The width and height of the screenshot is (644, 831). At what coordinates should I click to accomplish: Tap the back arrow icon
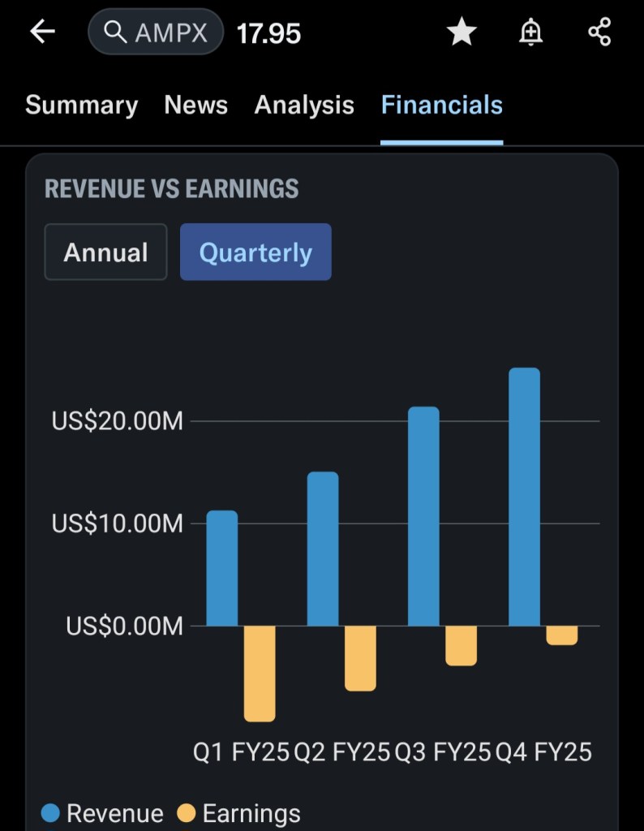tap(42, 32)
